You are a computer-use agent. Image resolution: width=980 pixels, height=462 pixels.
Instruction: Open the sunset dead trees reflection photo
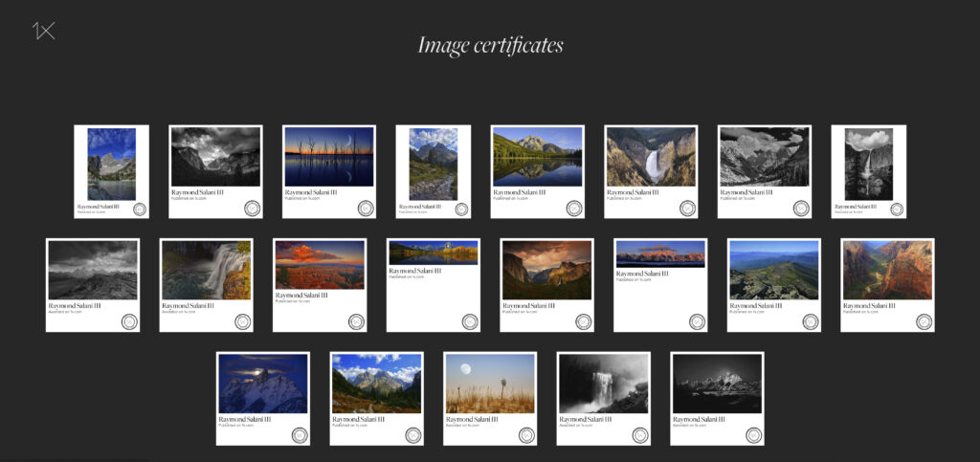[x=328, y=157]
